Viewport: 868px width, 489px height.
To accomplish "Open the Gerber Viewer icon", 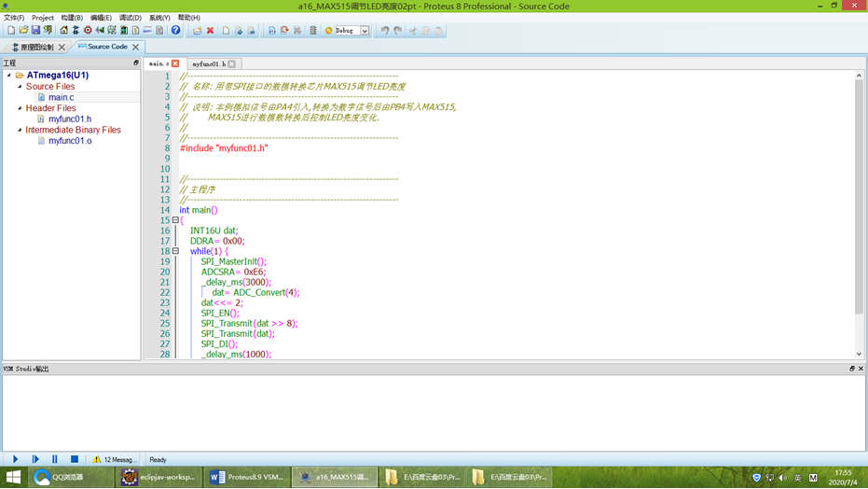I will (112, 31).
